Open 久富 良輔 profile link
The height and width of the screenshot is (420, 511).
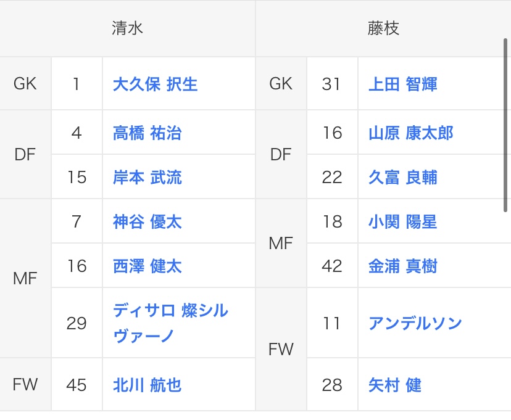point(402,178)
